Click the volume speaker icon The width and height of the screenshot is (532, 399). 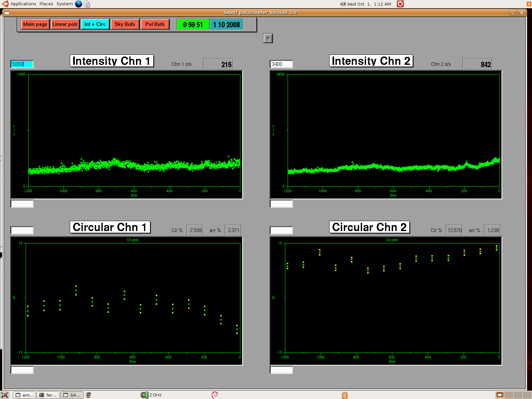coord(343,4)
